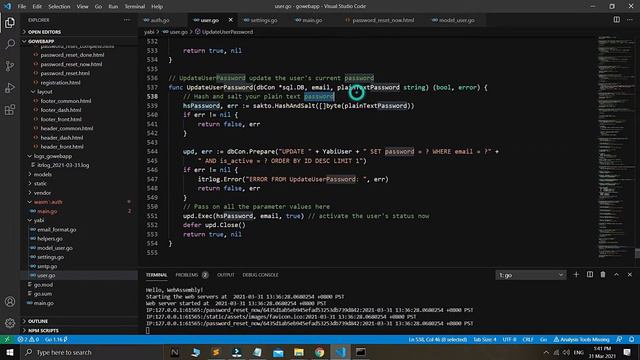Open smtp.go in the explorer
The width and height of the screenshot is (640, 360).
[47, 266]
